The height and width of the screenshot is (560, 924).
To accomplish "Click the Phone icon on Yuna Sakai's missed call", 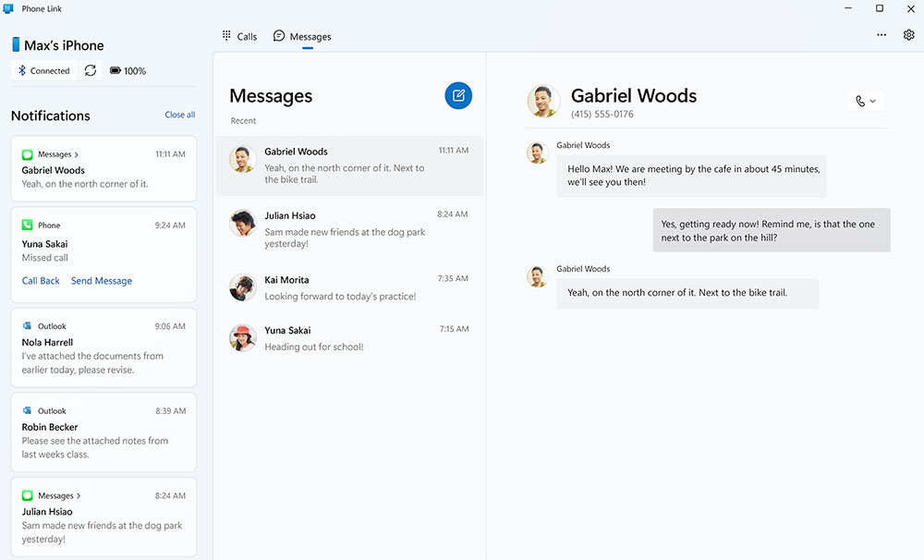I will [x=27, y=225].
